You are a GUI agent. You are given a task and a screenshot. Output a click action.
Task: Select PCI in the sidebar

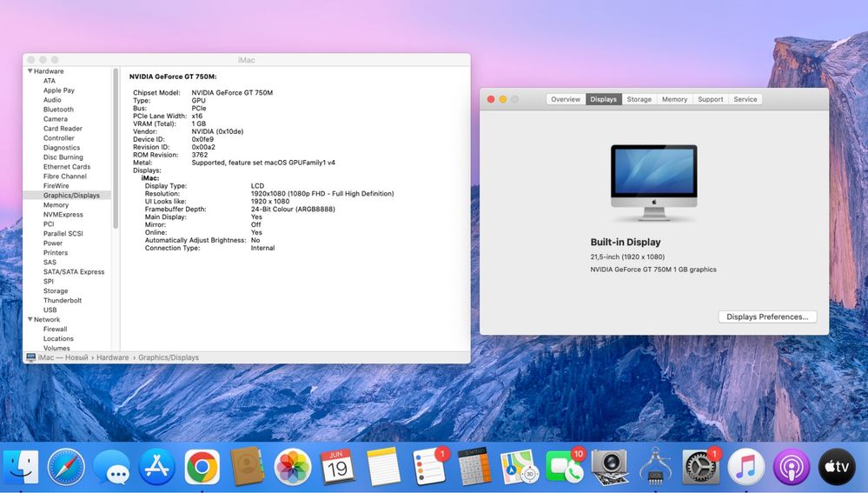coord(49,223)
